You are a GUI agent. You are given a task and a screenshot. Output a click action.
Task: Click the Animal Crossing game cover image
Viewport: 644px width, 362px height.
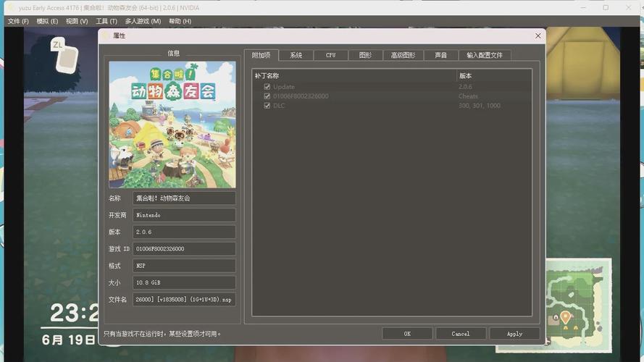coord(172,125)
